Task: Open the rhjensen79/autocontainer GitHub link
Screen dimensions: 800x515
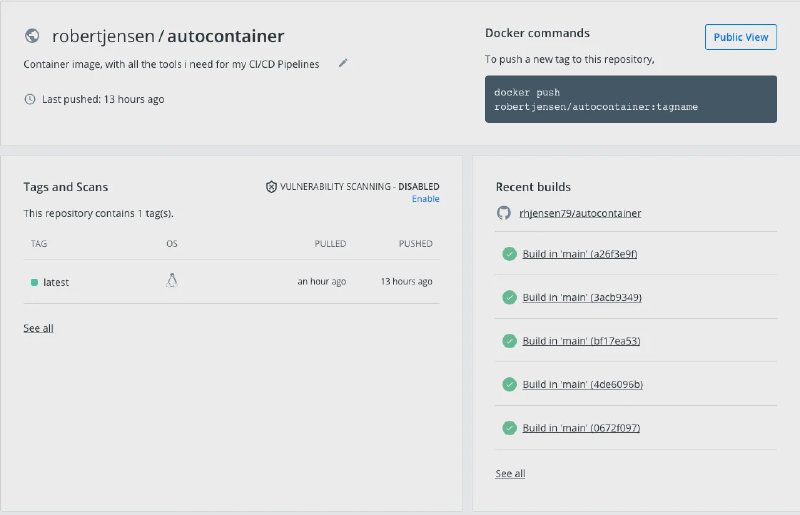Action: pos(580,213)
